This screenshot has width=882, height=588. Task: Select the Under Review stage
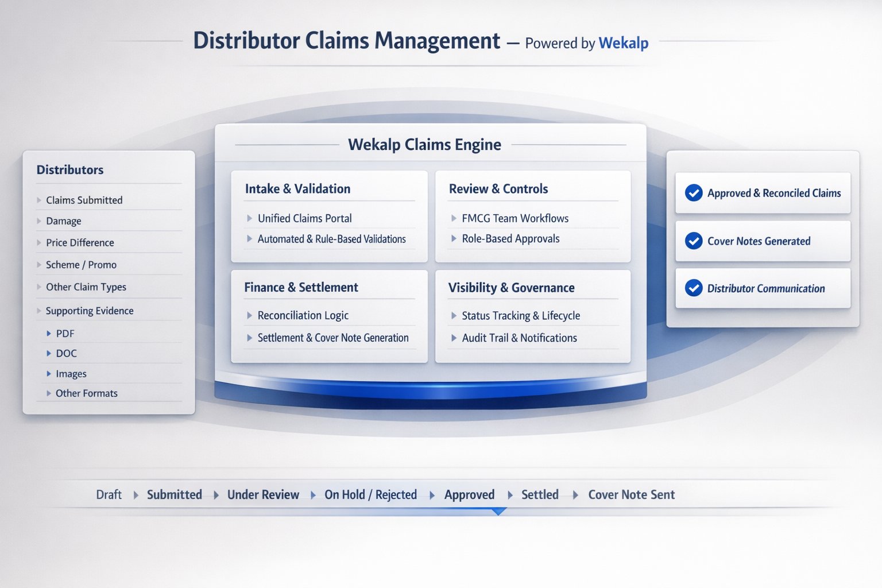(263, 494)
